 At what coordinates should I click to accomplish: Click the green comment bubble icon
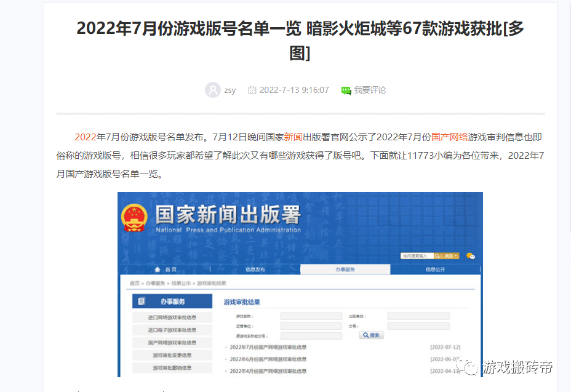point(346,90)
